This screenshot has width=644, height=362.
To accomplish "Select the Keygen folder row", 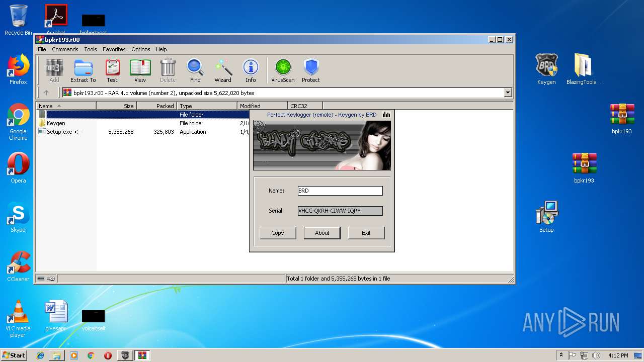I will coord(143,123).
